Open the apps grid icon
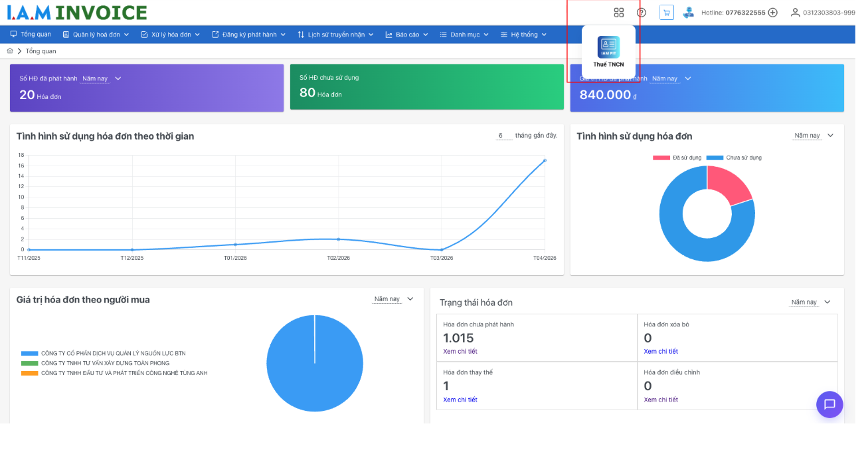Screen dimensions: 868x476 click(619, 13)
